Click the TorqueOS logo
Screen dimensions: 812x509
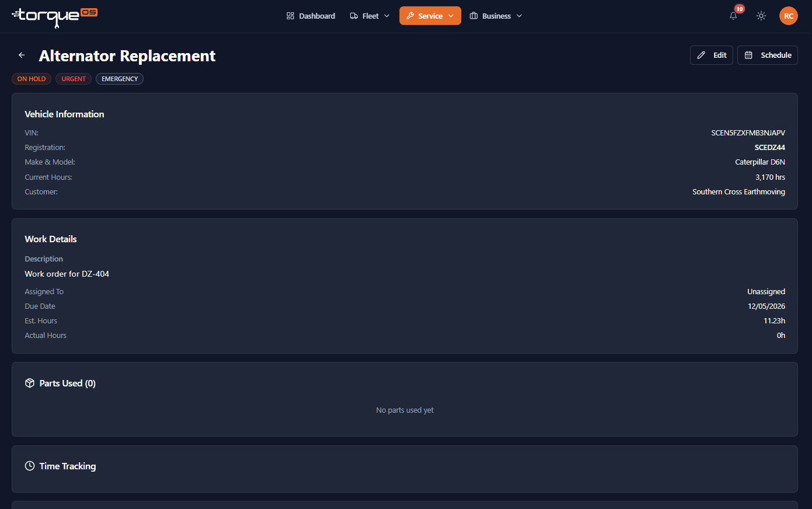click(x=54, y=17)
